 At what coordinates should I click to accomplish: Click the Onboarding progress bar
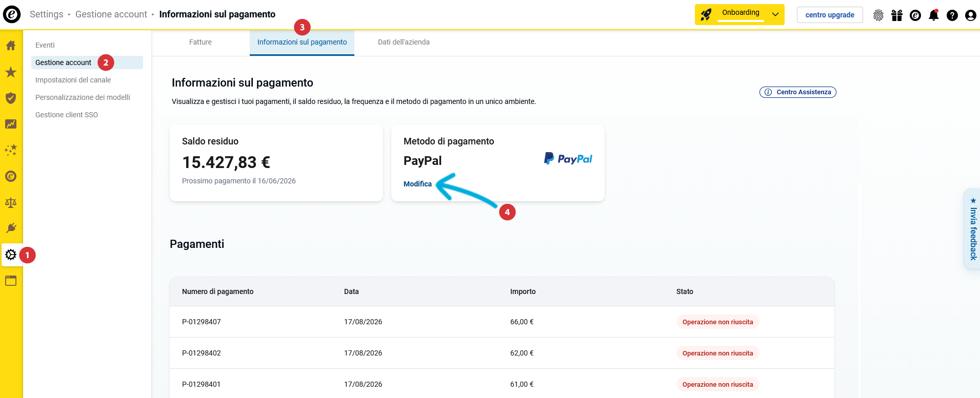(x=741, y=21)
